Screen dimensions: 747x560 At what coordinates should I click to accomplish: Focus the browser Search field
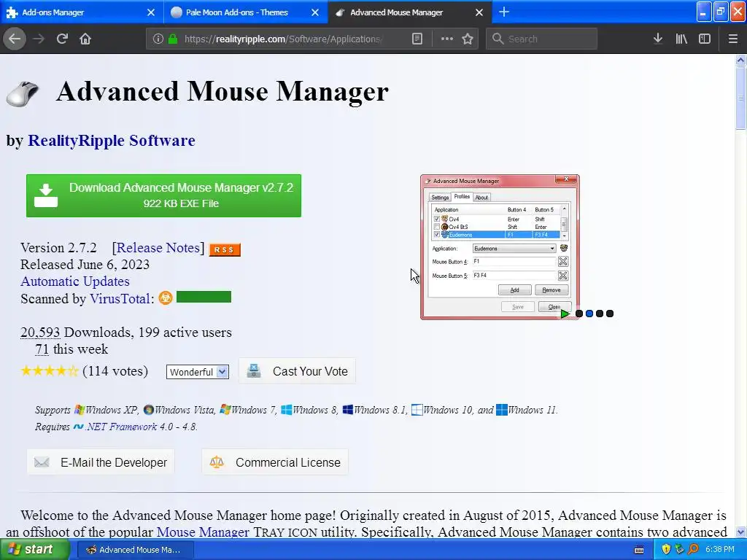[542, 39]
